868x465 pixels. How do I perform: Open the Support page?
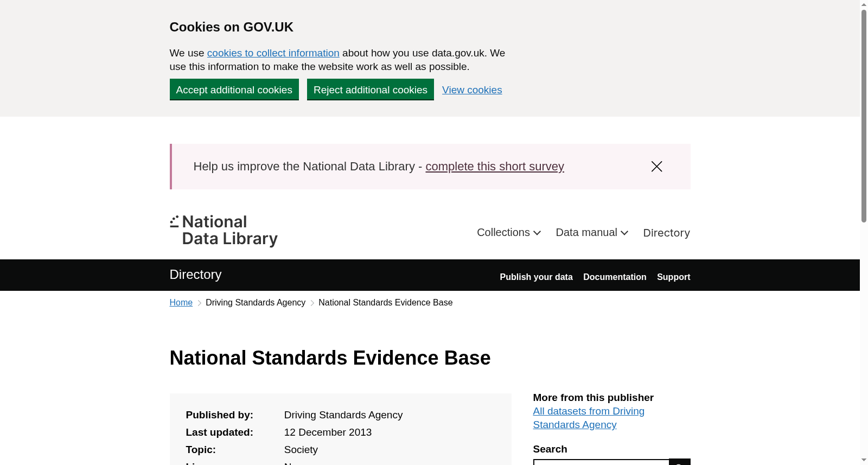click(x=673, y=277)
